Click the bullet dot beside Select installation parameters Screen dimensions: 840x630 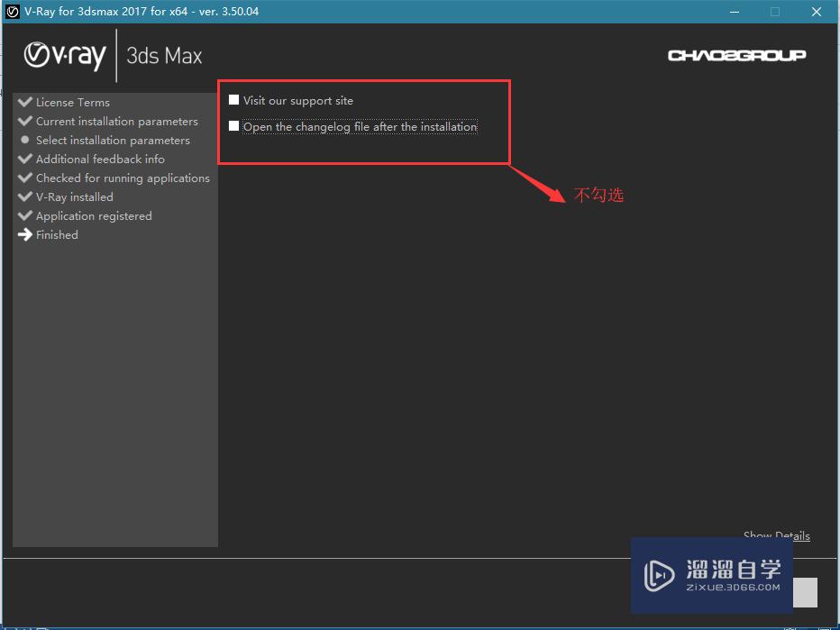24,140
